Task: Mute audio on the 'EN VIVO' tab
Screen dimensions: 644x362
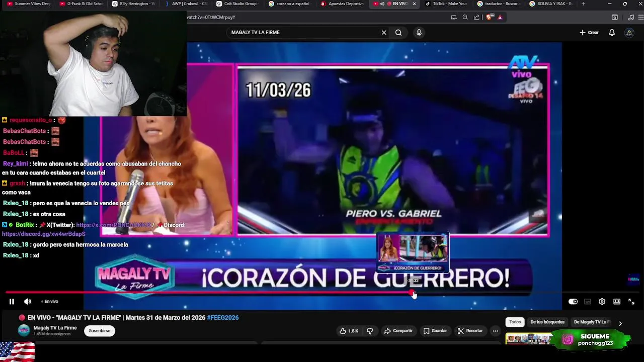Action: click(382, 4)
